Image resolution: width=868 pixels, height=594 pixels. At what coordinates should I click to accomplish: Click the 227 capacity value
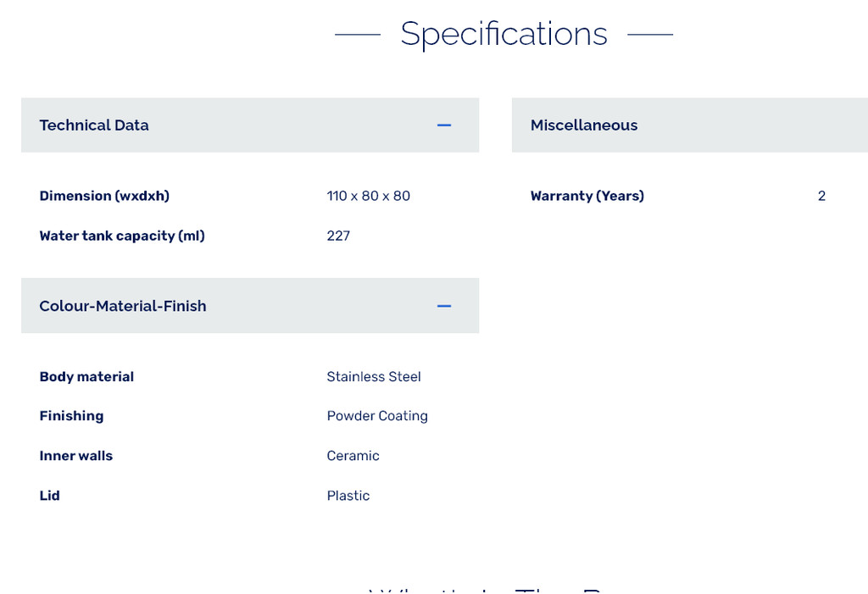[338, 236]
